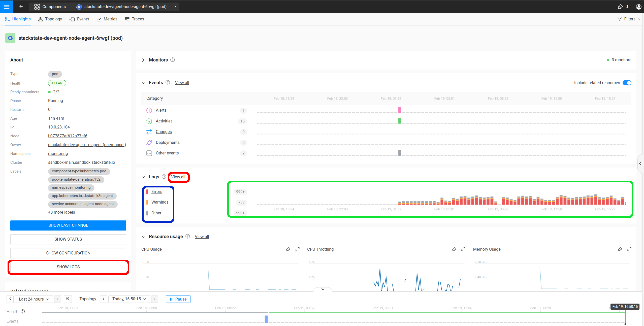
Task: Open the Last 24 hours time range dropdown
Action: click(x=34, y=299)
